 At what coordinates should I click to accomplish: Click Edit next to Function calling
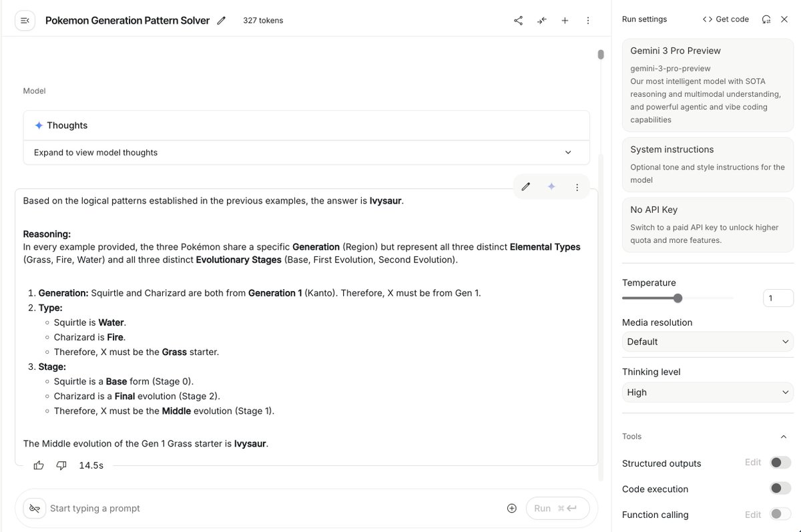753,515
